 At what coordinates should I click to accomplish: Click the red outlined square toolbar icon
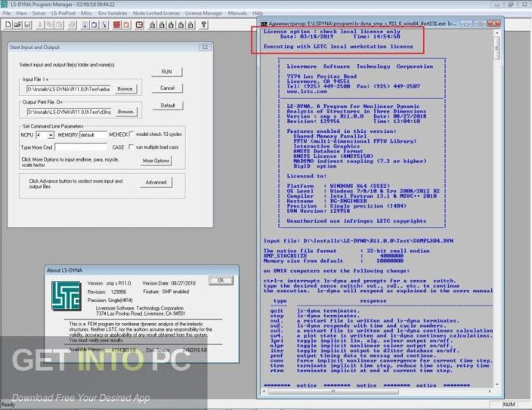(126, 24)
